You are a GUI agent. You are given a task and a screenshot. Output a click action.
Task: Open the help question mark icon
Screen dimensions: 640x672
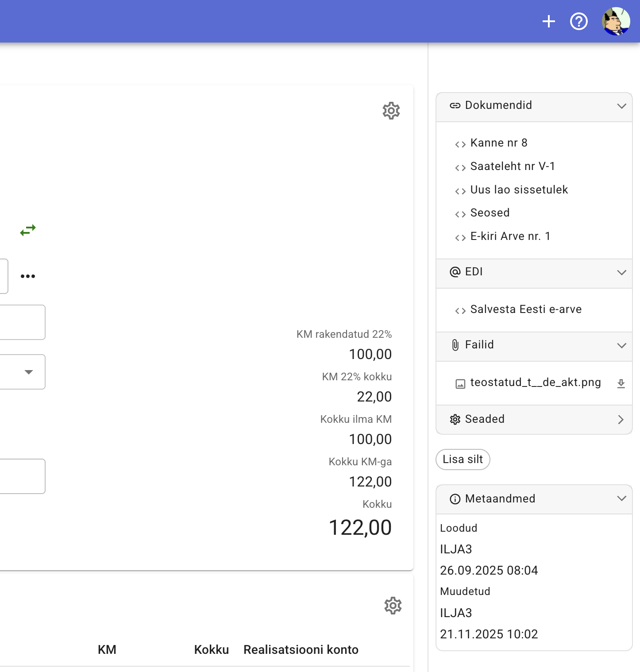[578, 21]
